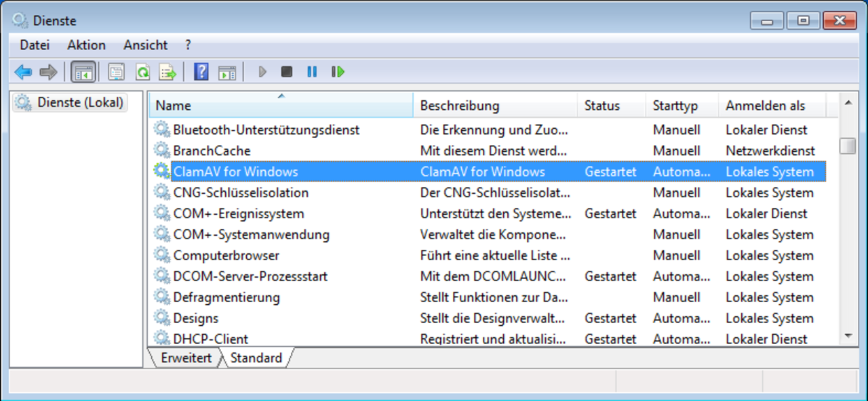Stop the selected service
Viewport: 868px width, 401px height.
point(287,72)
